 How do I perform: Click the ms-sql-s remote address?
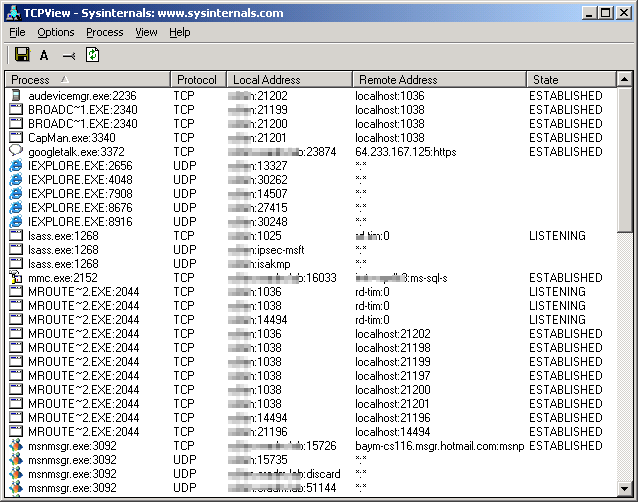[401, 278]
